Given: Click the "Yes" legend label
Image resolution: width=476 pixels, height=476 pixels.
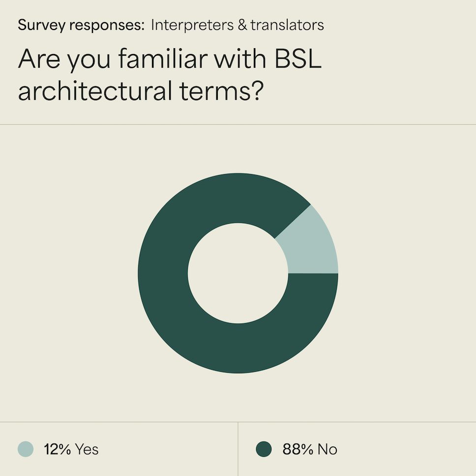Looking at the screenshot, I should click(87, 449).
